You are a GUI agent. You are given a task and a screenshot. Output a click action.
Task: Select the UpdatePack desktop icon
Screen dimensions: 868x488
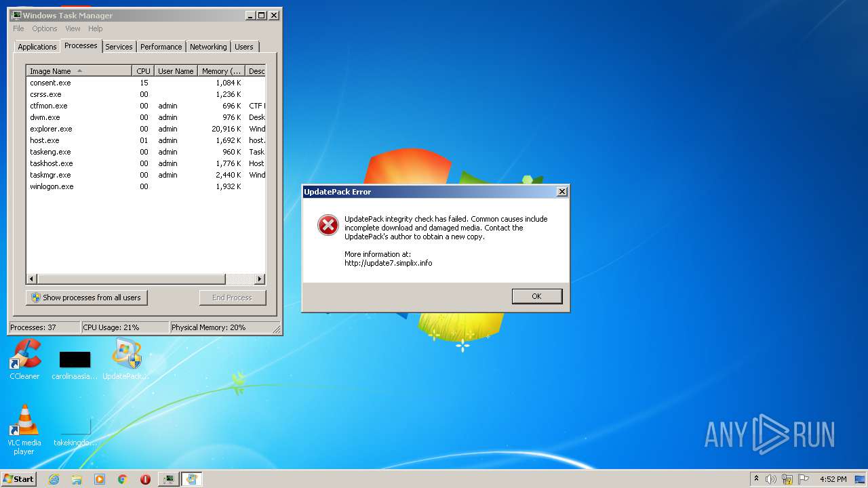[126, 359]
